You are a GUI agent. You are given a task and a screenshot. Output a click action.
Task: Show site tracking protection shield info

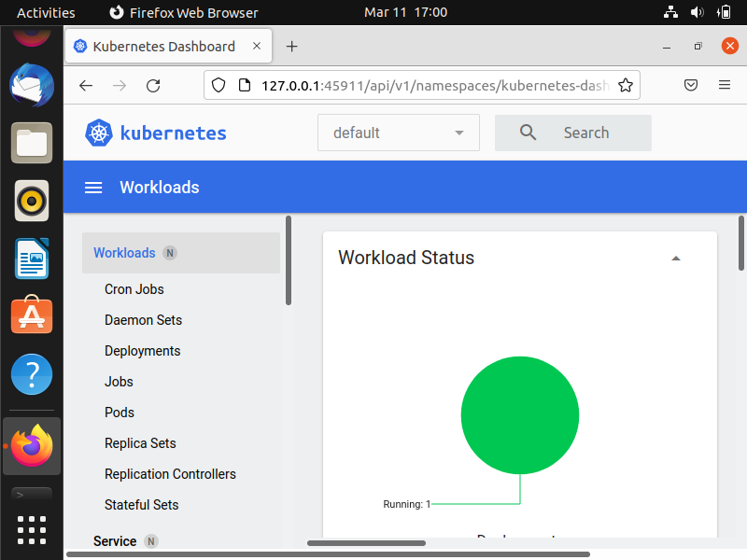point(218,85)
